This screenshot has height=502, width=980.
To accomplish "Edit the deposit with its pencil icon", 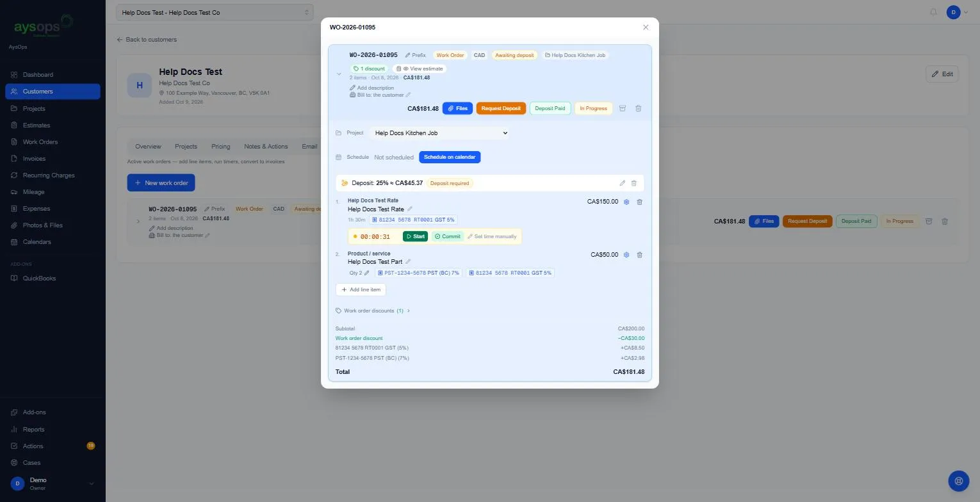I will 622,183.
